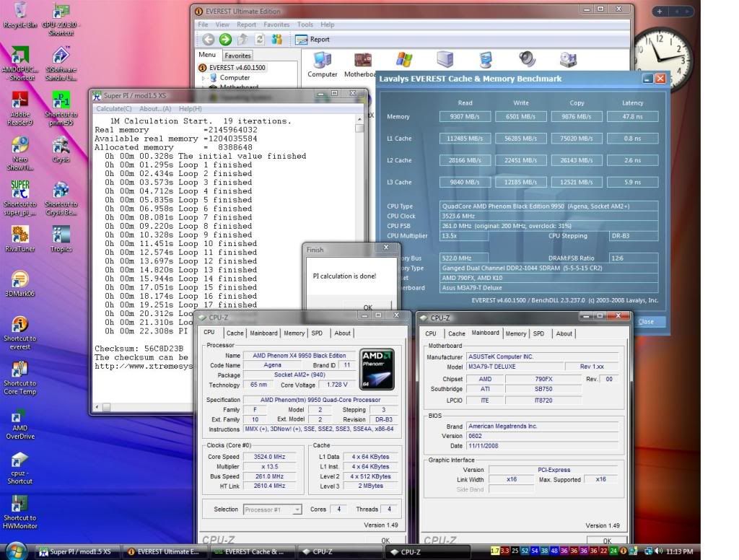Image resolution: width=739 pixels, height=560 pixels.
Task: Click the Core Speed value 3524.0 MHz in CPU-Z
Action: pos(270,457)
